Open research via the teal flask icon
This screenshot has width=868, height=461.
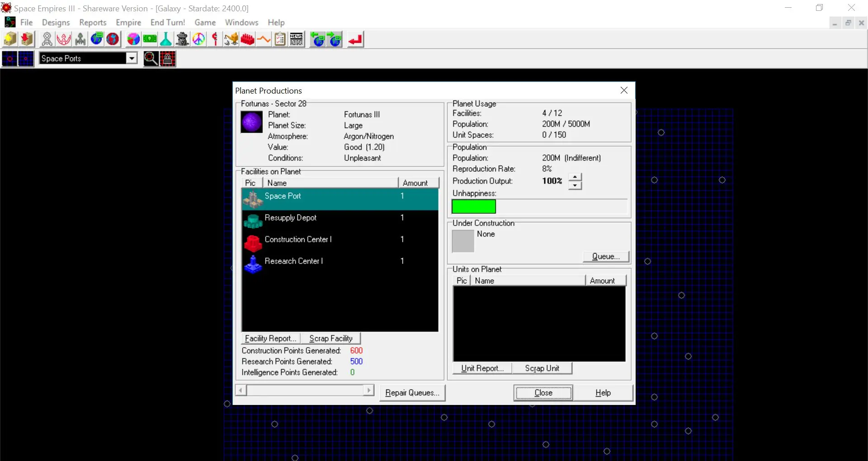click(x=166, y=40)
